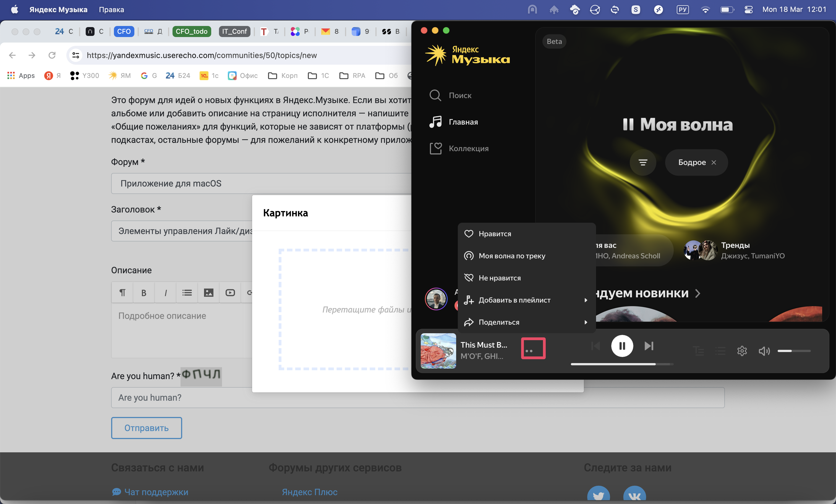Open site information icon in address bar
Image resolution: width=836 pixels, height=504 pixels.
[76, 55]
